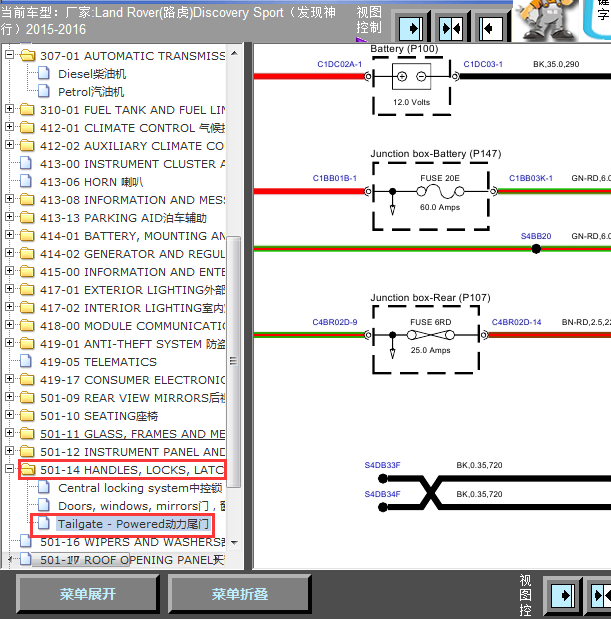Expand the 412-01 CLIMATE CONTROL folder

(x=9, y=127)
